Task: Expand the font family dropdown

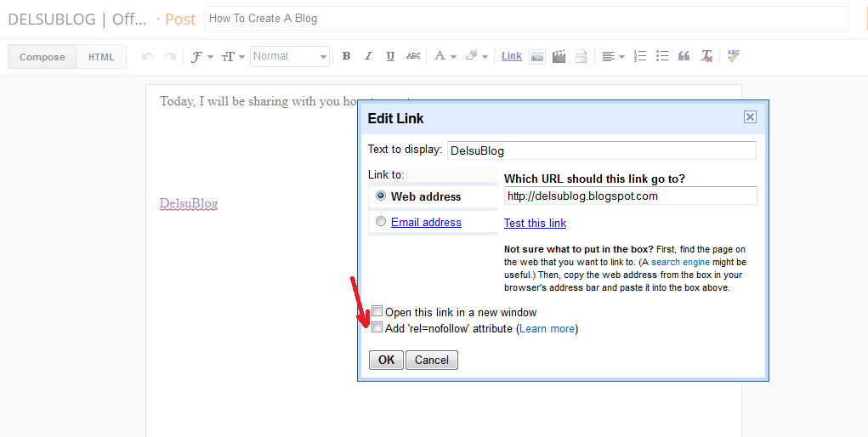Action: point(201,56)
